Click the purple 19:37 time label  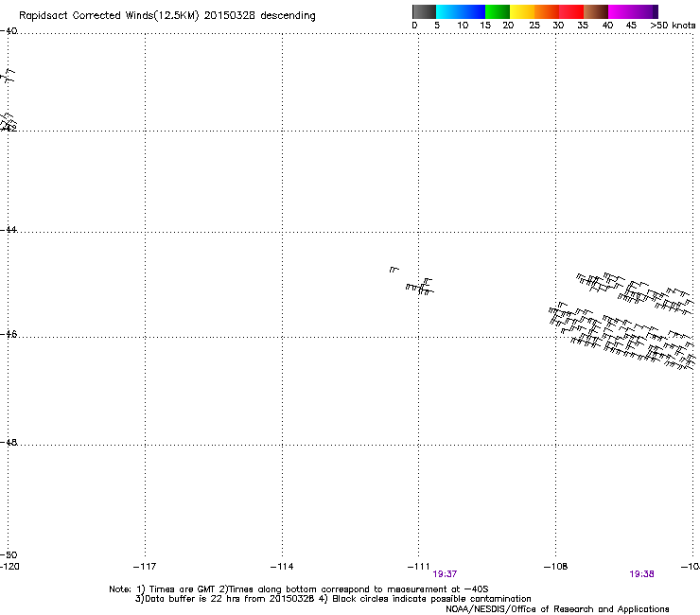(445, 574)
